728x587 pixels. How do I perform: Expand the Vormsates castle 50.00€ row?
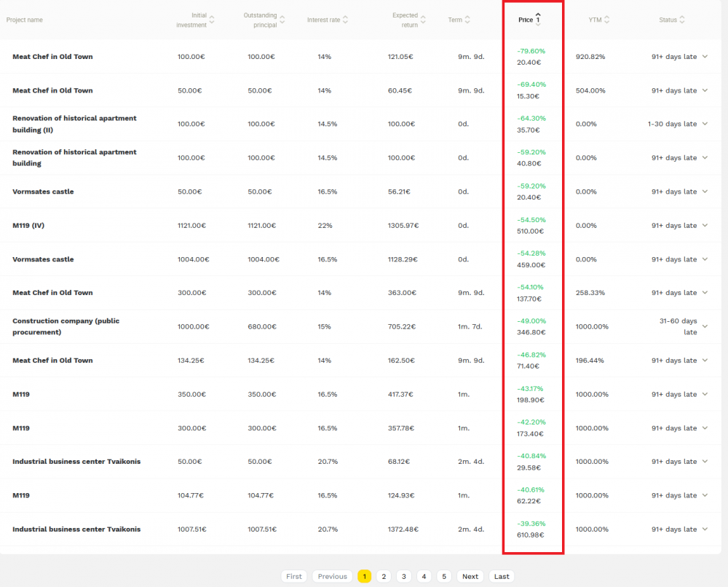pyautogui.click(x=705, y=192)
